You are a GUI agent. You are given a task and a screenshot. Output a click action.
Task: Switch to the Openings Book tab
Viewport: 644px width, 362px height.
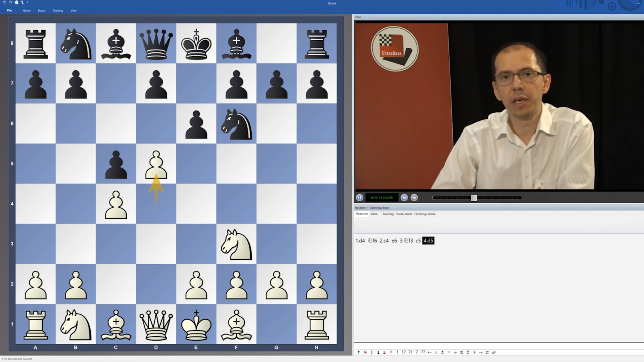click(x=425, y=214)
